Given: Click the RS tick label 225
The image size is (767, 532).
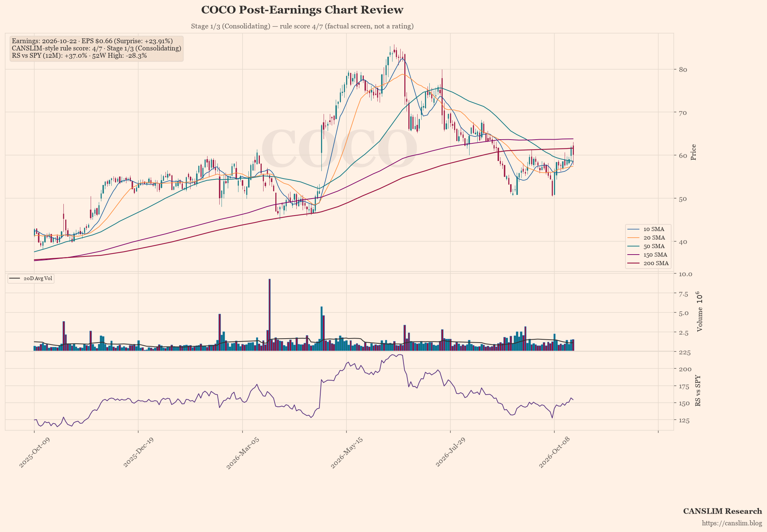Looking at the screenshot, I should pyautogui.click(x=685, y=353).
